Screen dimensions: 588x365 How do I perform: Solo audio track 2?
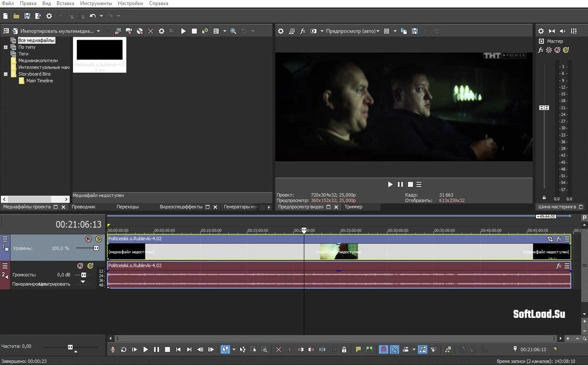(91, 265)
